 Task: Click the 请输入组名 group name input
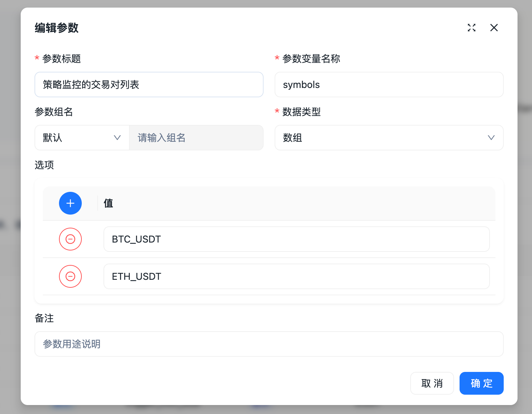point(196,138)
